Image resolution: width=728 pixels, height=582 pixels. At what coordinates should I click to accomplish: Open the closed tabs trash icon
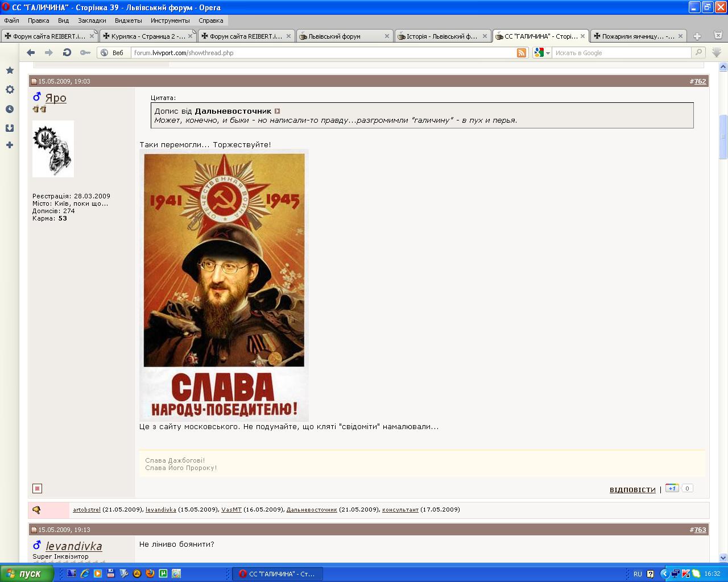pyautogui.click(x=719, y=35)
